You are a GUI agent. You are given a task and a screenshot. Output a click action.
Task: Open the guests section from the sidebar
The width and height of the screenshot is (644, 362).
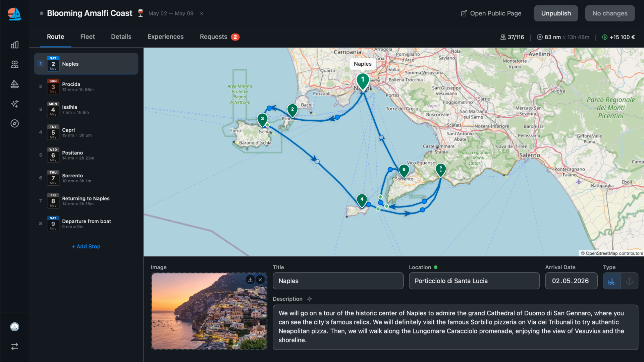pyautogui.click(x=15, y=64)
